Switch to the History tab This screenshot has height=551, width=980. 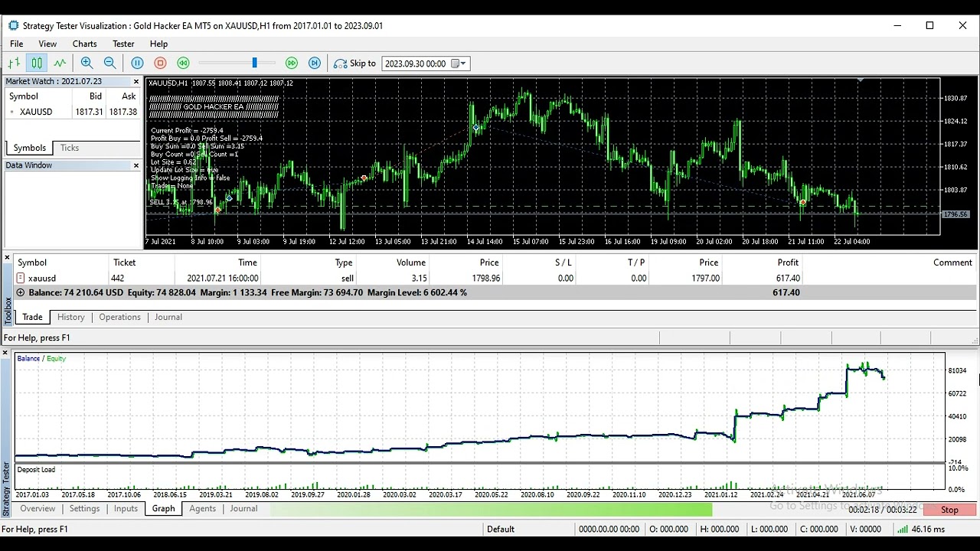point(70,317)
